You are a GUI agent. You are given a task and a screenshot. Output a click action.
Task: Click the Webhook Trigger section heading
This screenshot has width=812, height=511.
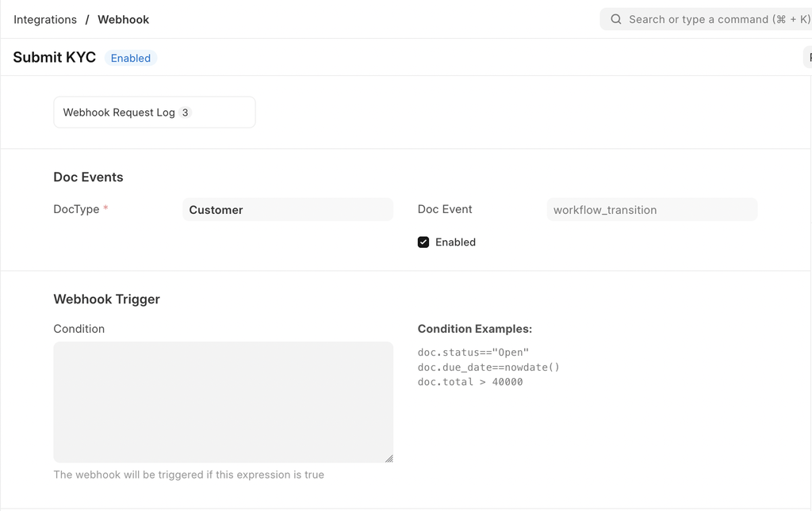(106, 299)
